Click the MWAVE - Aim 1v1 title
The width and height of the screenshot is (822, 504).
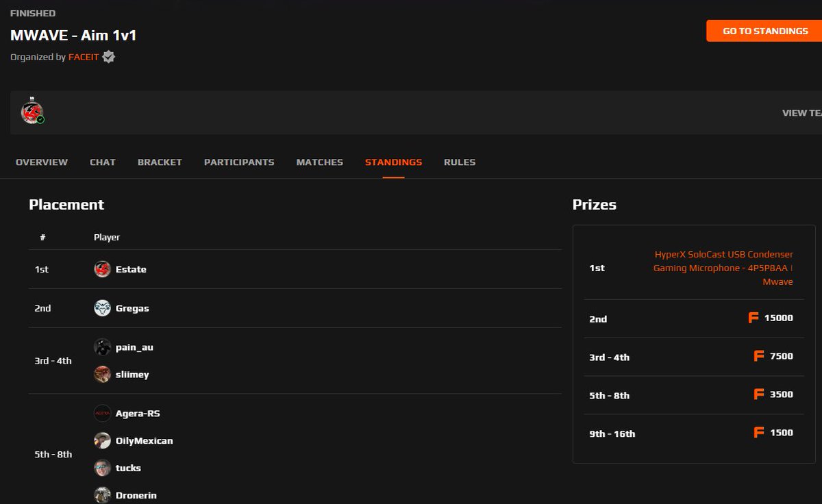click(73, 36)
